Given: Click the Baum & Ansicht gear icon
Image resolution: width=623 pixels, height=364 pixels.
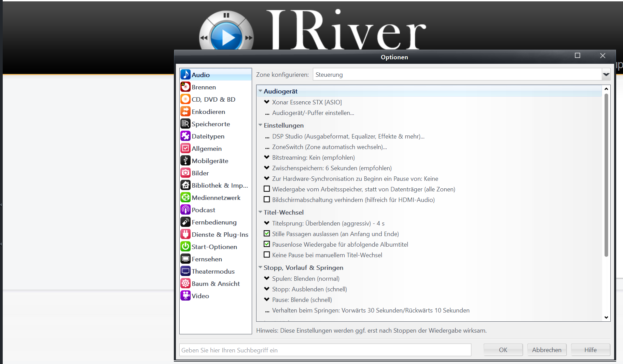Looking at the screenshot, I should 185,283.
